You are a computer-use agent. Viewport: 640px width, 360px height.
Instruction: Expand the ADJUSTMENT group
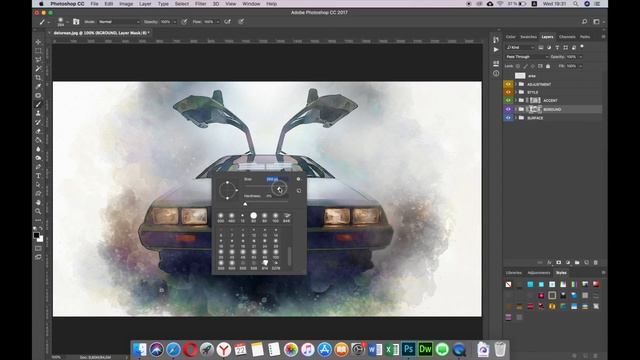[516, 84]
